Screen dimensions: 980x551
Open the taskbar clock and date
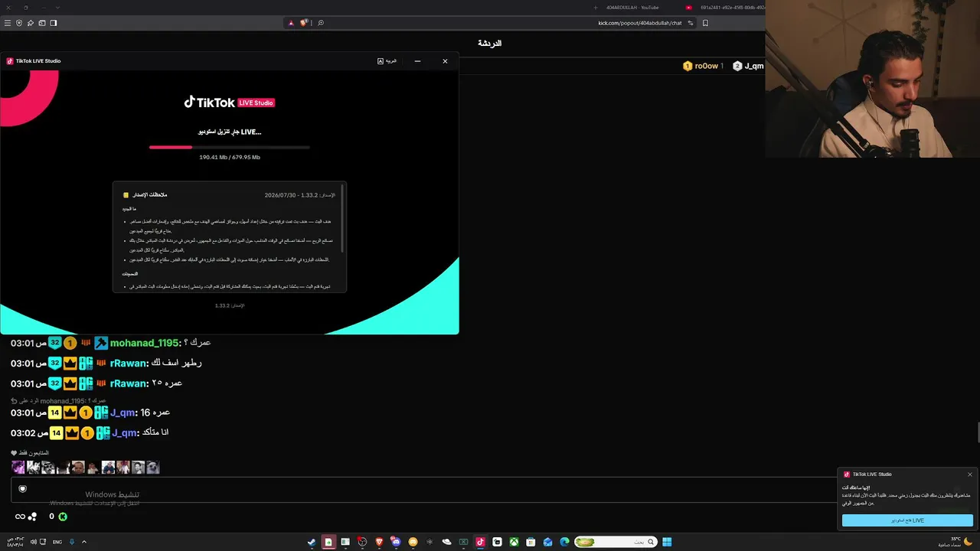click(15, 542)
